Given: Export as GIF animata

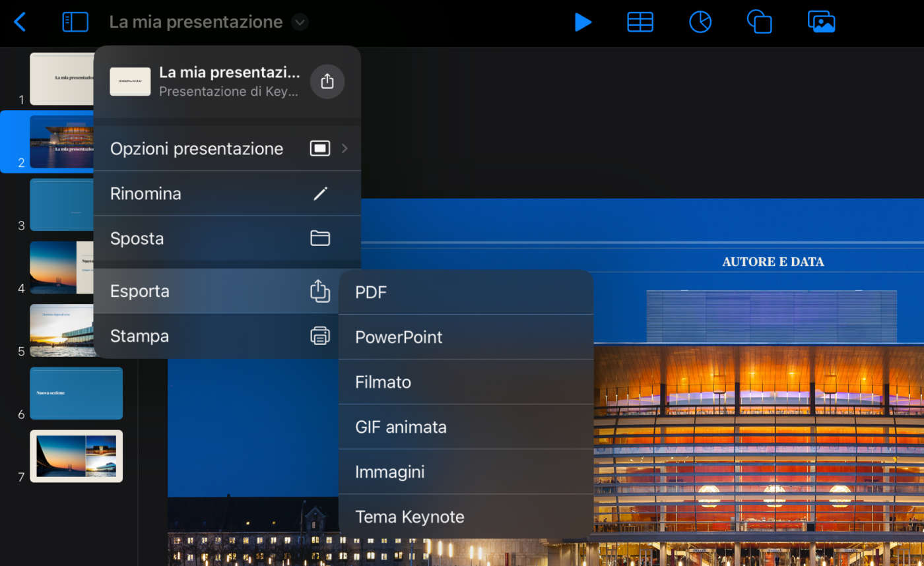Looking at the screenshot, I should point(466,427).
